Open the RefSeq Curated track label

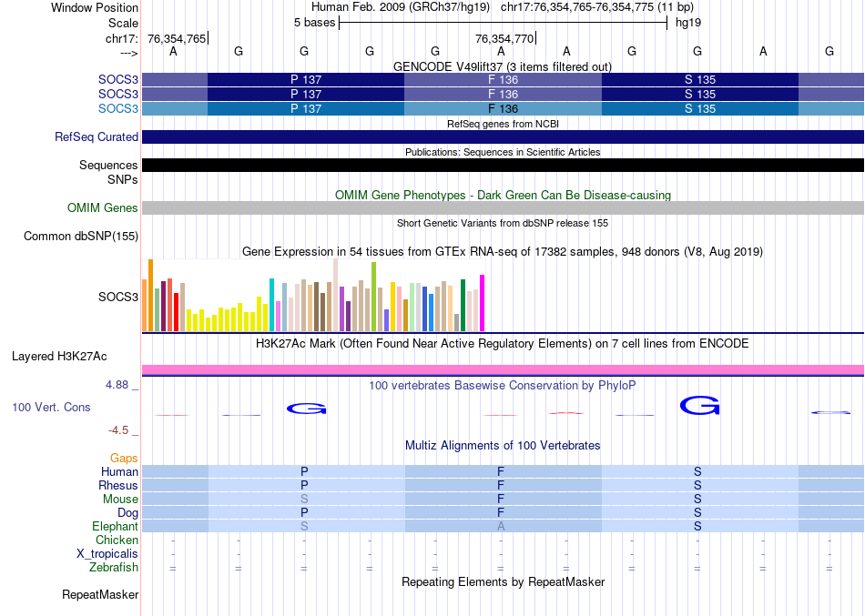[96, 136]
